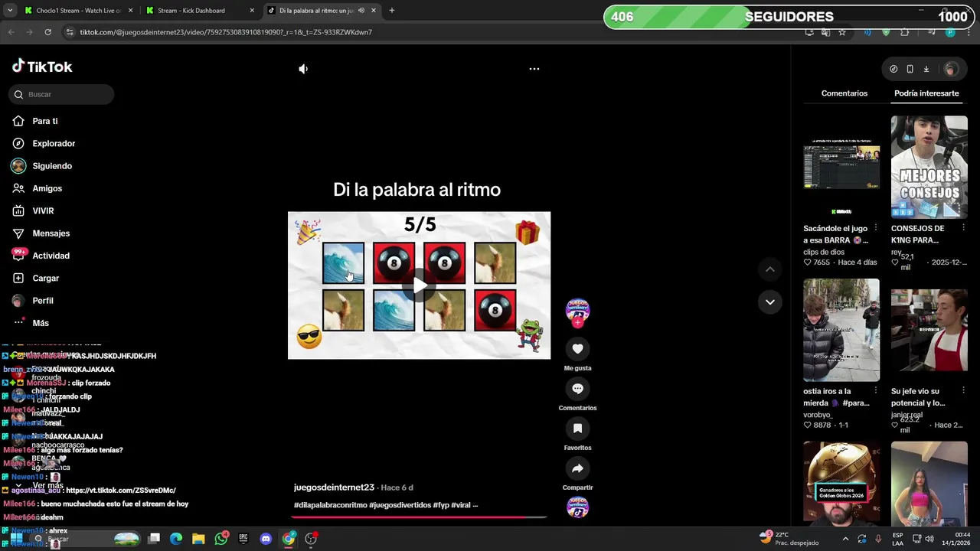Open the TikTok coins icon
Image resolution: width=980 pixels, height=551 pixels.
[x=893, y=69]
